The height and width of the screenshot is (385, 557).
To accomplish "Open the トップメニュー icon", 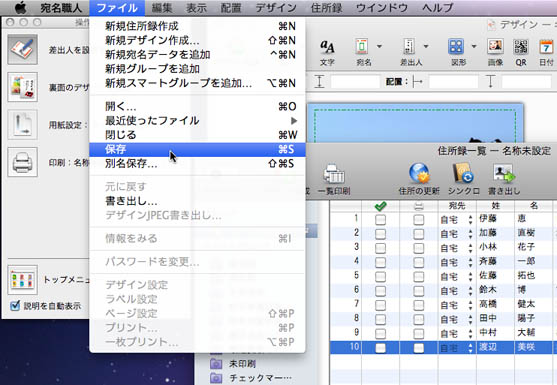I will pyautogui.click(x=22, y=280).
